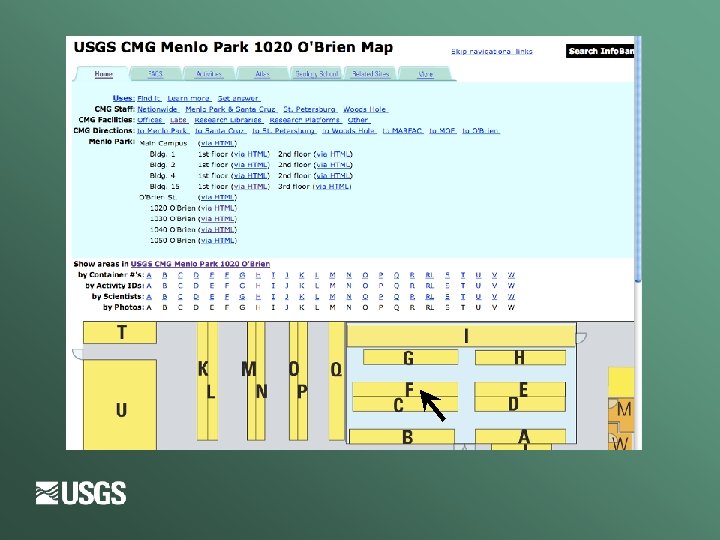This screenshot has height=540, width=720.
Task: Click the Research Platforms link
Action: (305, 120)
